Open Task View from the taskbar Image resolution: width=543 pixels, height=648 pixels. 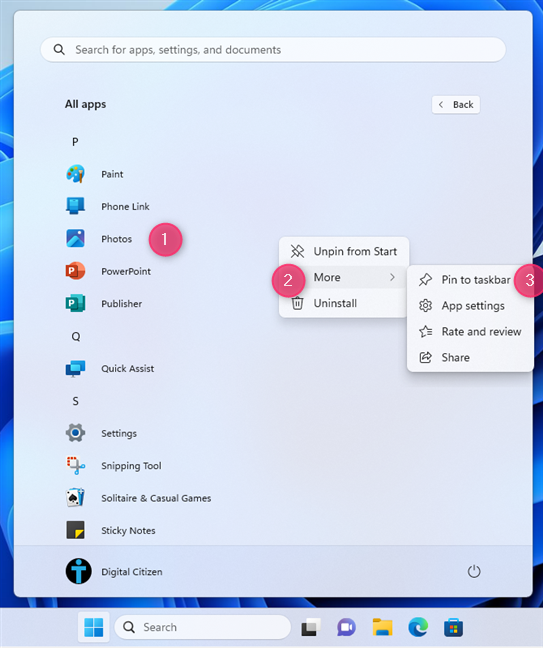311,627
